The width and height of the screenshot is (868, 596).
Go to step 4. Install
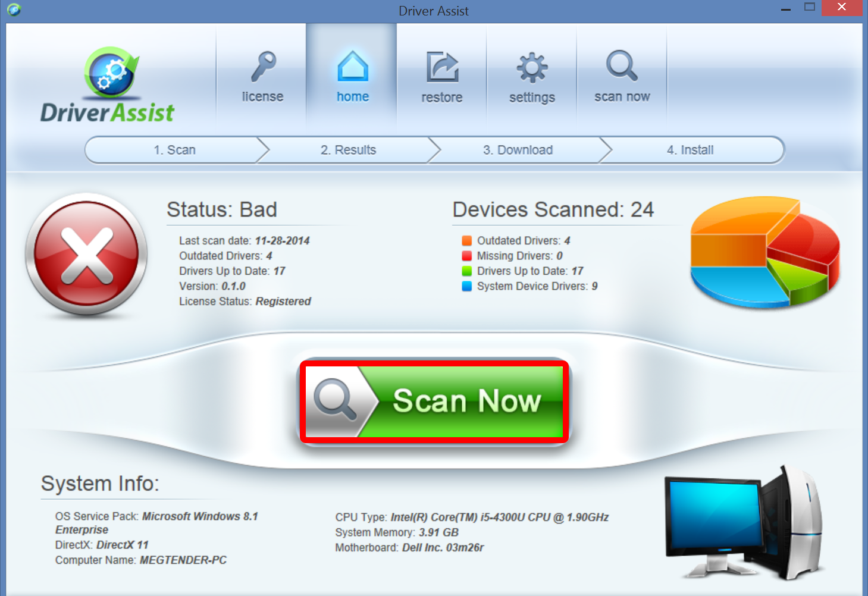pos(691,150)
